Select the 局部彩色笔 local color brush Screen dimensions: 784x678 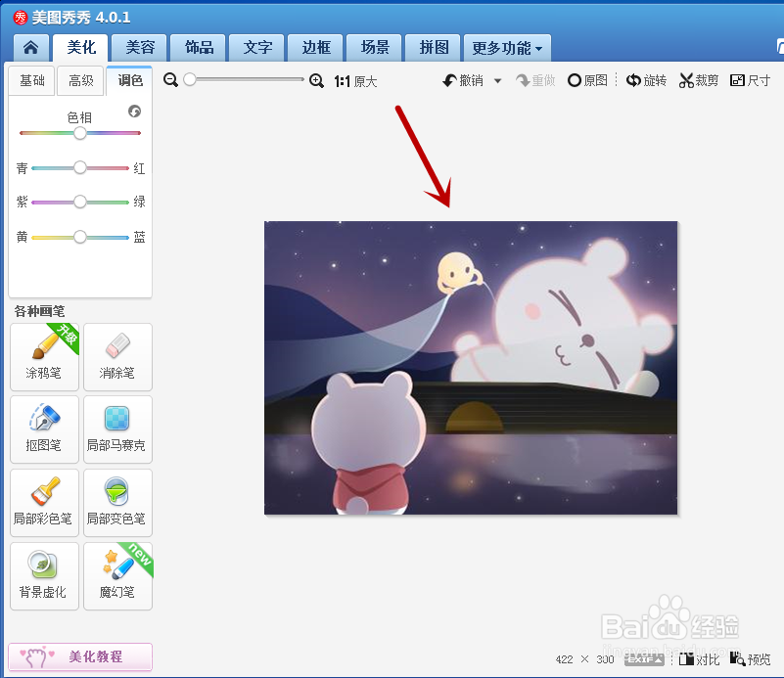[44, 503]
